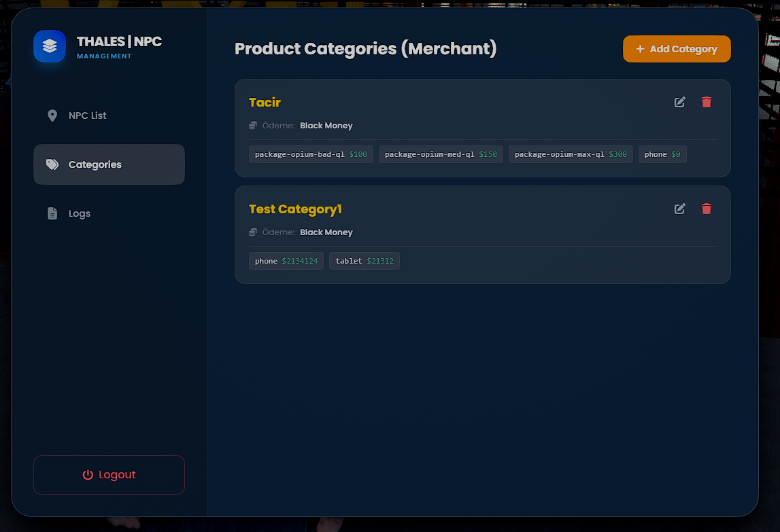Viewport: 780px width, 532px height.
Task: Edit the Tacir category
Action: pos(679,102)
